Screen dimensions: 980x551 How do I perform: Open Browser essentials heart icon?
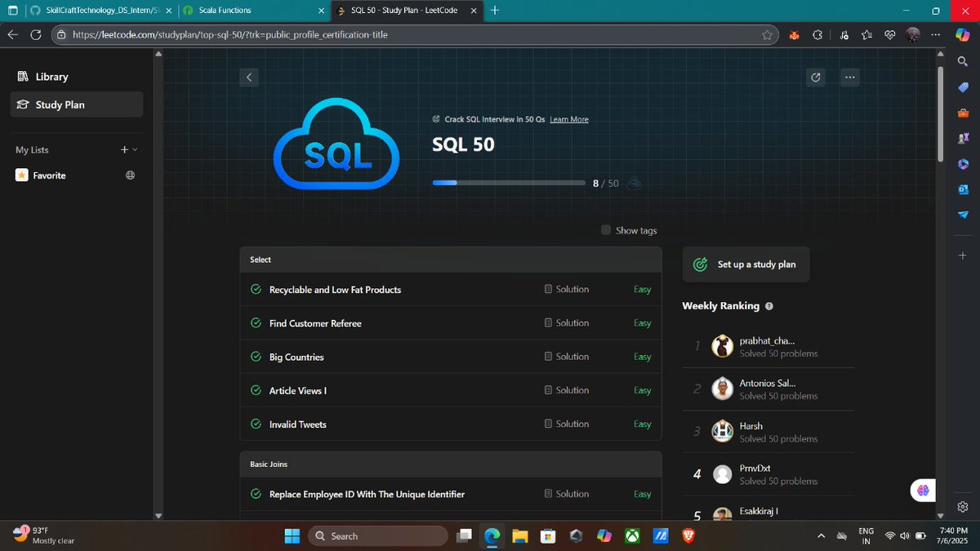click(889, 35)
